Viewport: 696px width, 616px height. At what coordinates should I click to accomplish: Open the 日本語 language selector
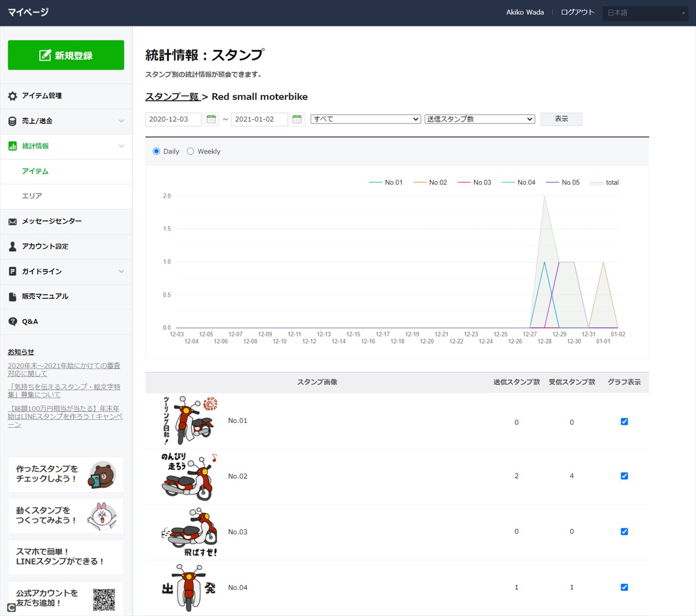(x=645, y=13)
